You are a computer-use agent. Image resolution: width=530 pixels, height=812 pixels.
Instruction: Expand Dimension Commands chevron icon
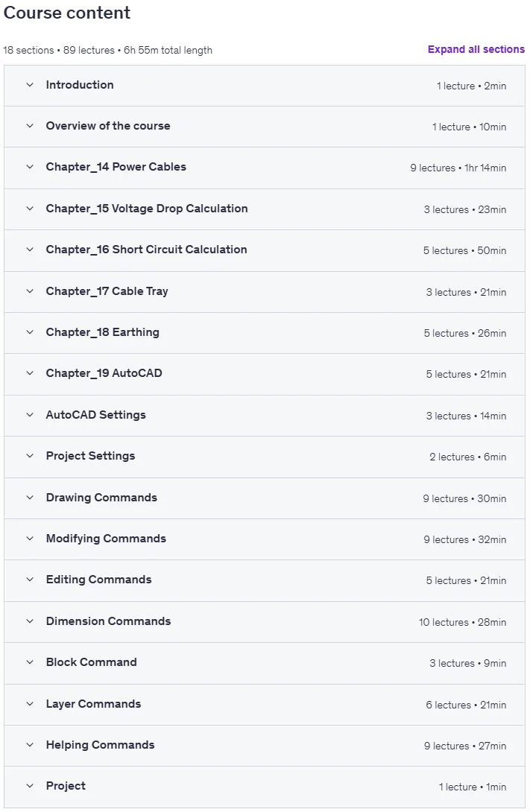pyautogui.click(x=30, y=621)
